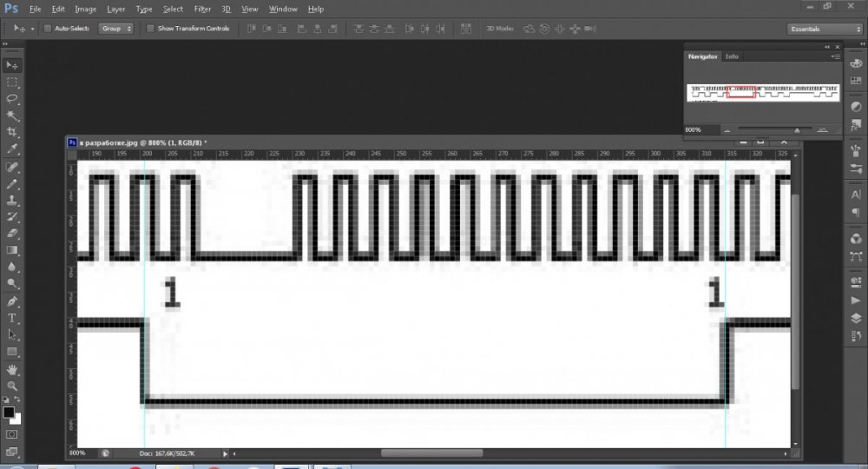Enable Show Transform Controls checkbox
Screen dimensions: 868x469
150,29
